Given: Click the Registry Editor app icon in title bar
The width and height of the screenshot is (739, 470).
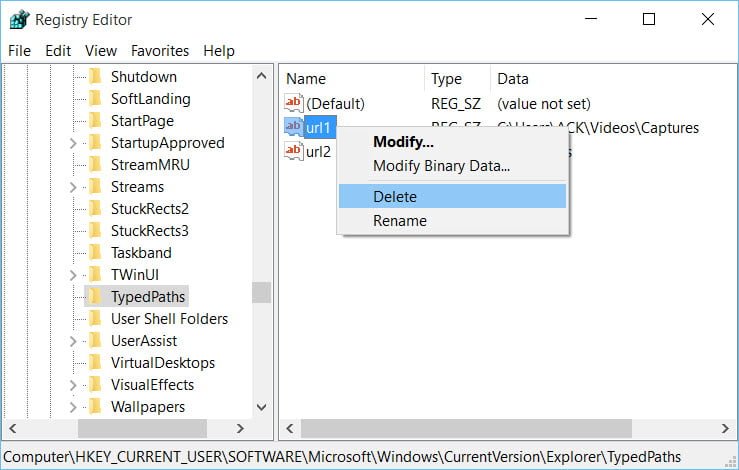Looking at the screenshot, I should click(x=20, y=20).
